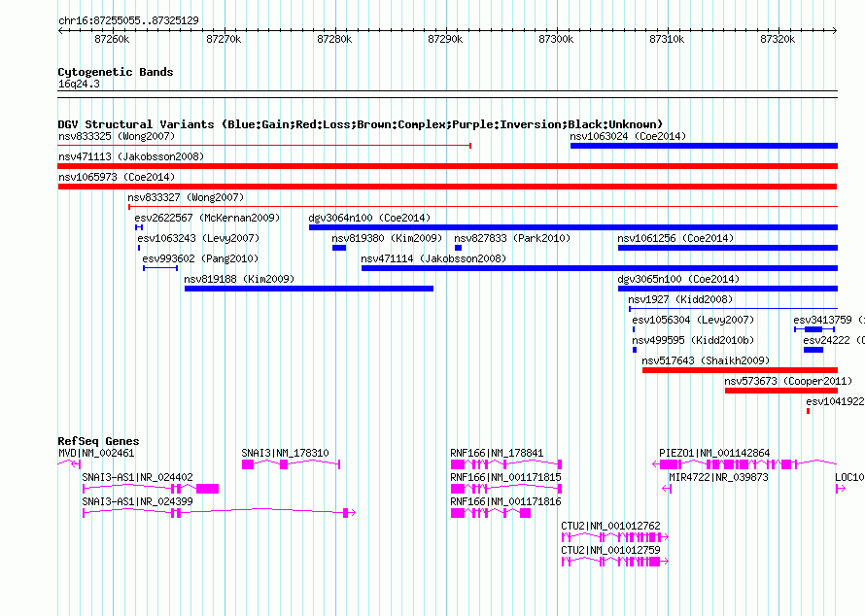The image size is (865, 616).
Task: Click the nsv819380 (Kim2009) small blue bar
Action: tap(339, 248)
